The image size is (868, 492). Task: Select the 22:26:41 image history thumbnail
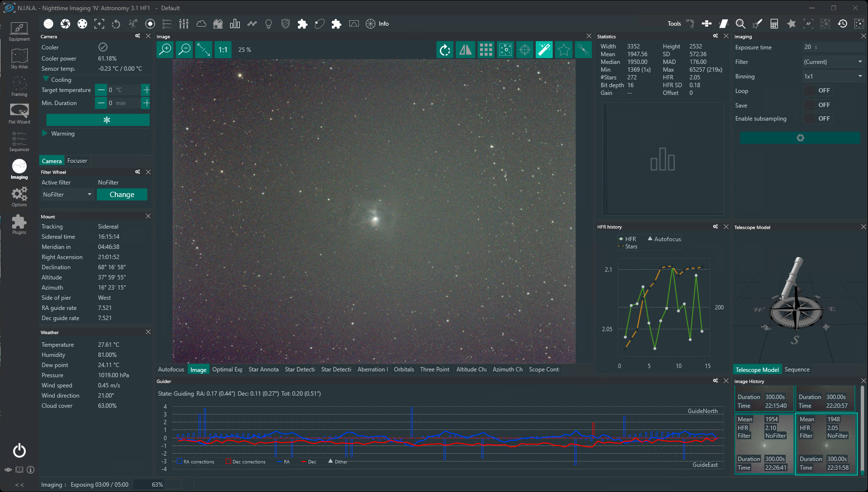(764, 443)
